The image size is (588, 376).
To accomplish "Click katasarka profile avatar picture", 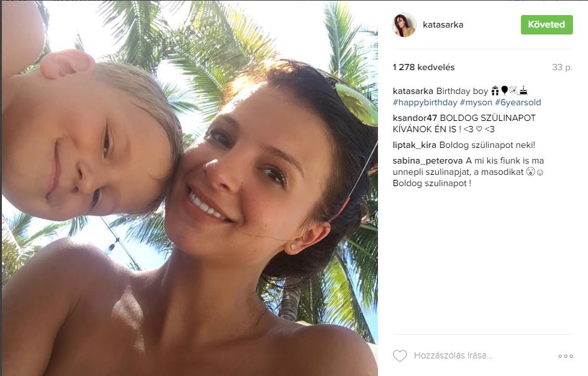I will [404, 24].
